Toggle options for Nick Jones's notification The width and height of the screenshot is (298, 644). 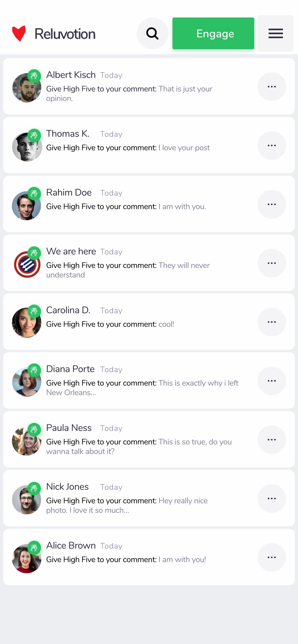[x=272, y=498]
